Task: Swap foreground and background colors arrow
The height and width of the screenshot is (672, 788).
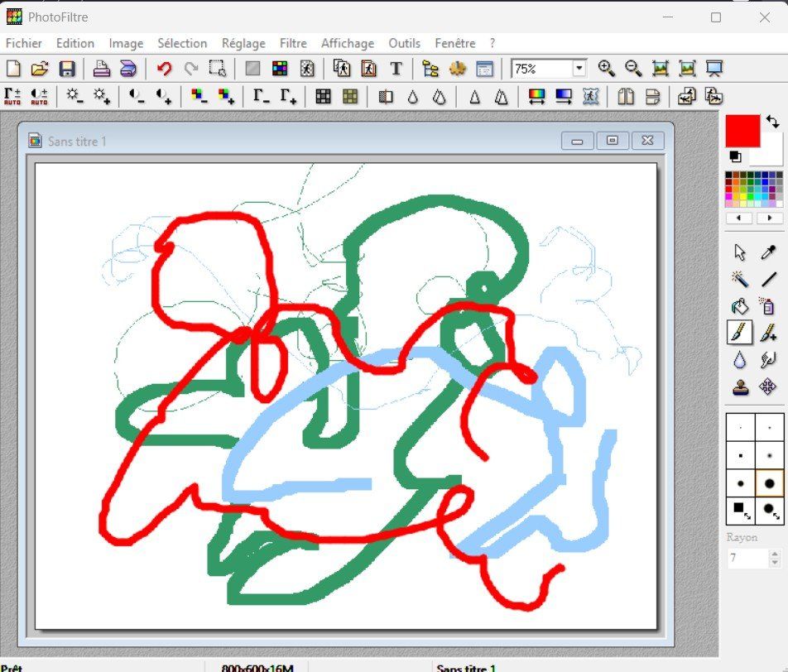Action: click(773, 122)
